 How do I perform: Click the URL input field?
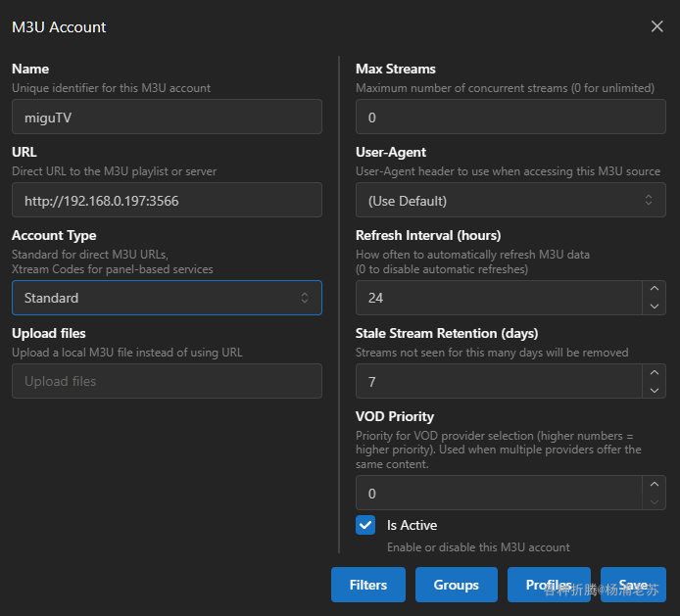pyautogui.click(x=167, y=200)
